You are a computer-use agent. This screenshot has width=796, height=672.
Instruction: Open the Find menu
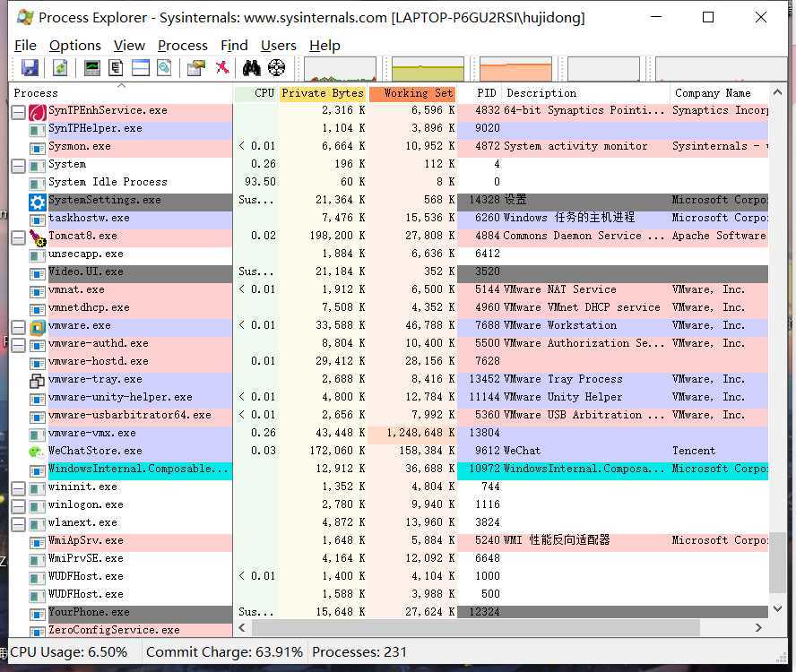(x=234, y=46)
